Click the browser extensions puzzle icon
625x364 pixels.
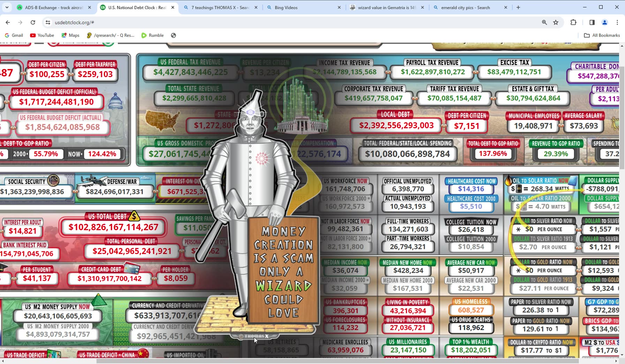(573, 22)
